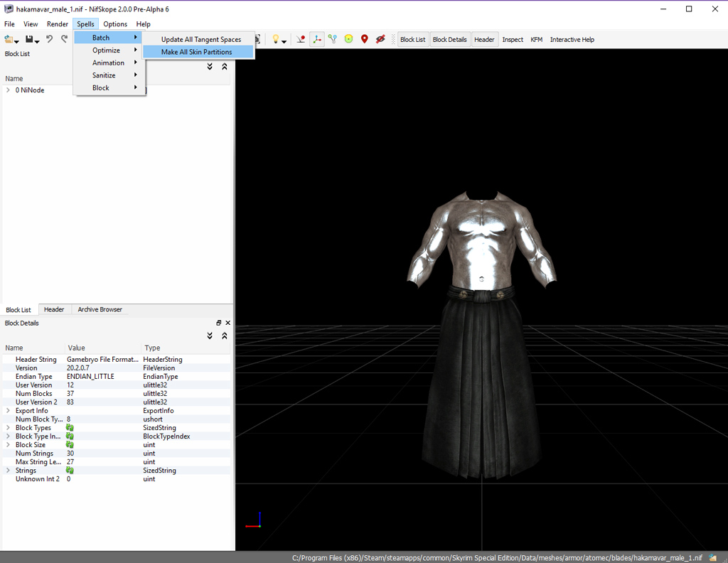Open the Options menu

tap(114, 23)
